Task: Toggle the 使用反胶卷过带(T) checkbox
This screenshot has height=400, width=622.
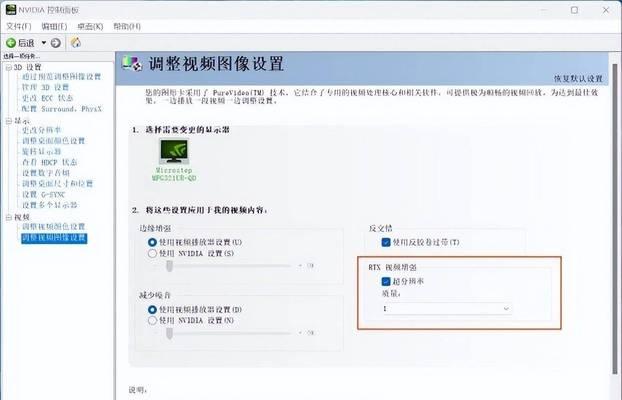Action: tap(386, 242)
